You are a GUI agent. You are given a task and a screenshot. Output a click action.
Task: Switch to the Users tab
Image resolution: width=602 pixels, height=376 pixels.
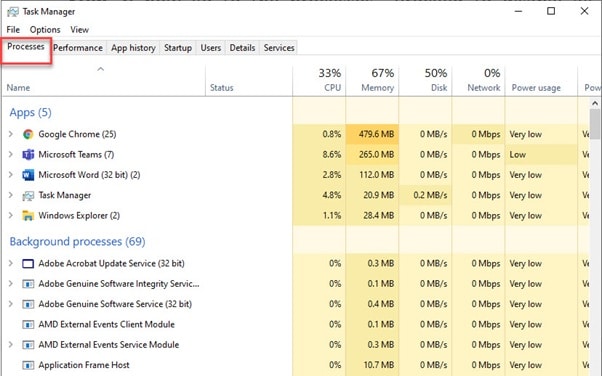coord(211,48)
